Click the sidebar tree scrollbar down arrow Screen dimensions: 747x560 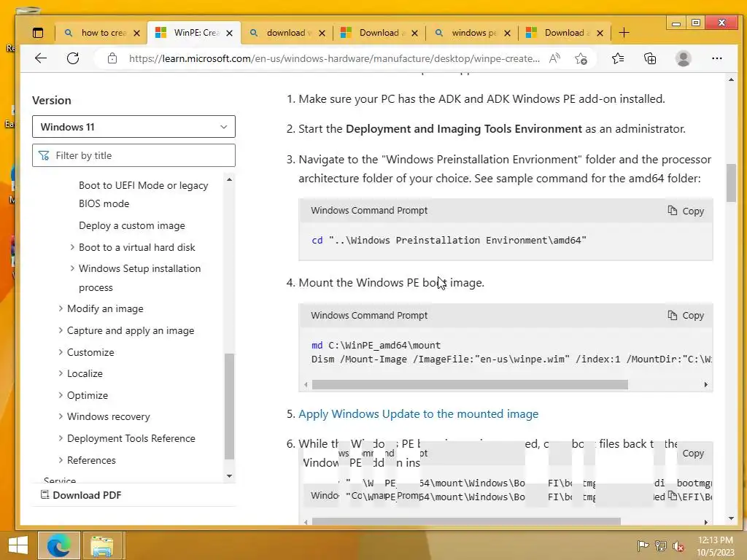click(229, 476)
